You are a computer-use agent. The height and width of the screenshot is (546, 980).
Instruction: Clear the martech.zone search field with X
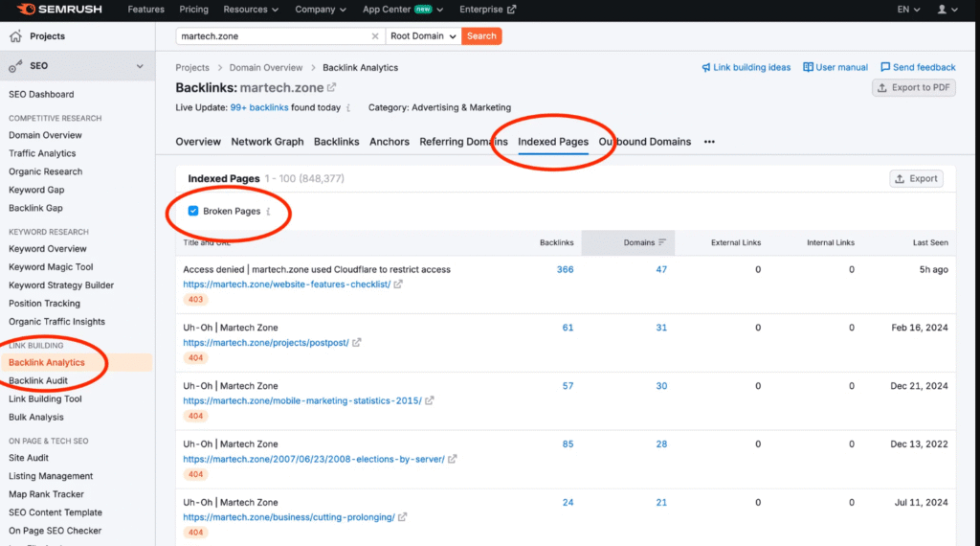(375, 36)
